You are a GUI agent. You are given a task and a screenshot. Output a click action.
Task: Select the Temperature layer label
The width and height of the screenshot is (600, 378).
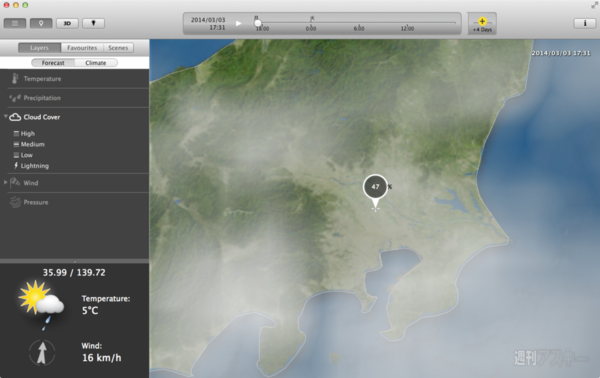click(42, 79)
